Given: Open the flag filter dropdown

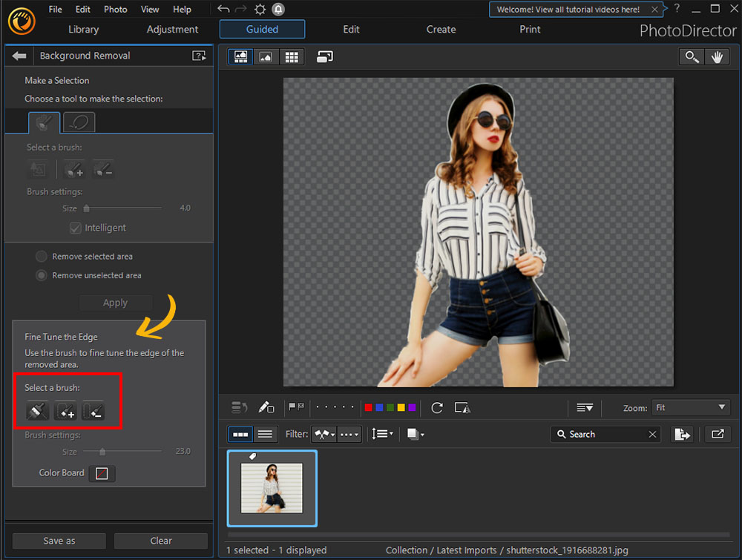Looking at the screenshot, I should coord(324,434).
